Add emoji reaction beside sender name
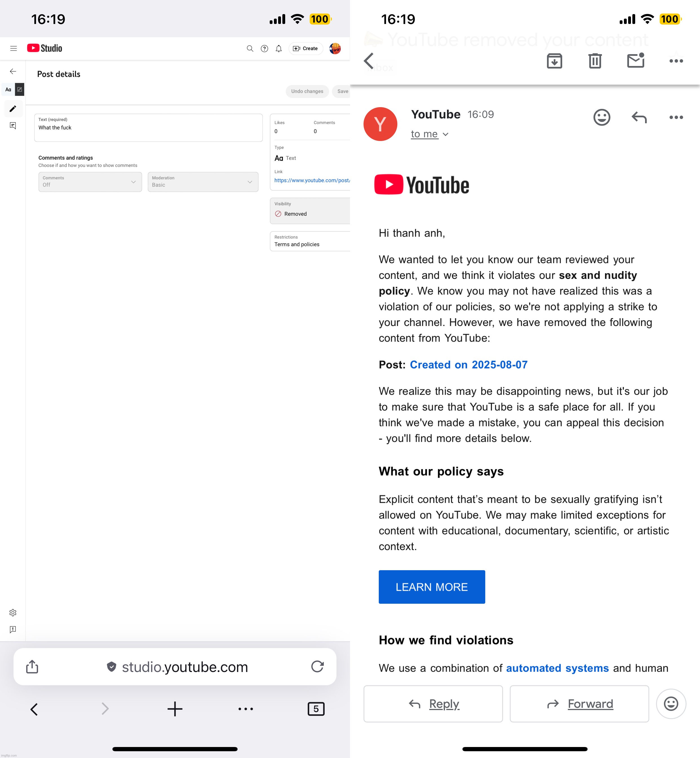Screen dimensions: 700x758 coord(602,117)
